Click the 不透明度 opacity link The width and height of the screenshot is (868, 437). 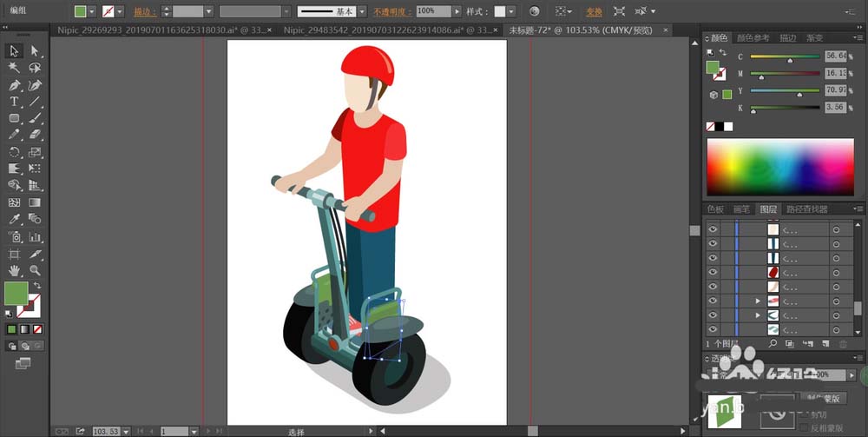[392, 11]
